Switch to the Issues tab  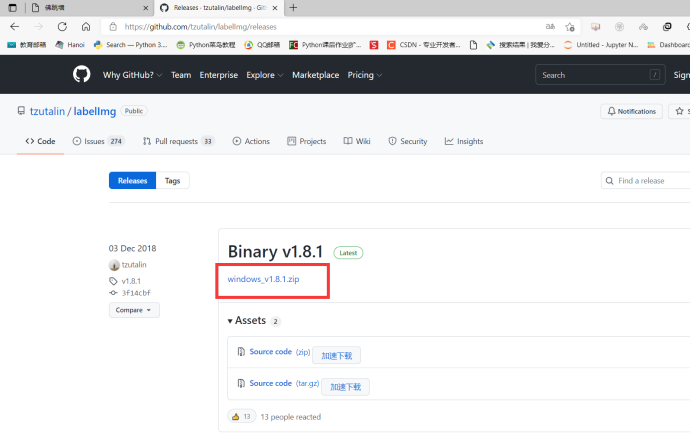(x=99, y=141)
